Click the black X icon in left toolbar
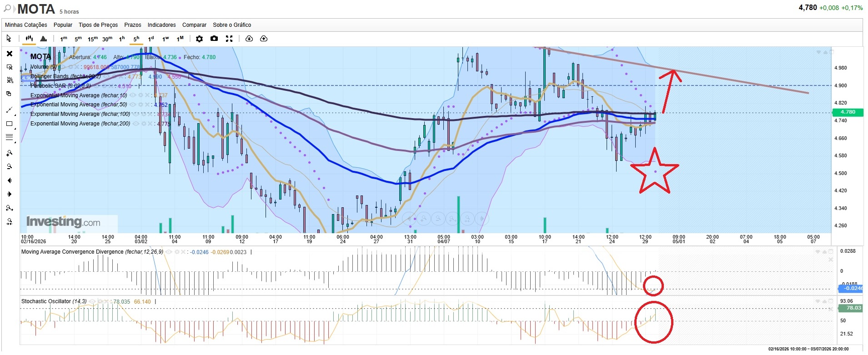This screenshot has width=868, height=355. [x=10, y=54]
